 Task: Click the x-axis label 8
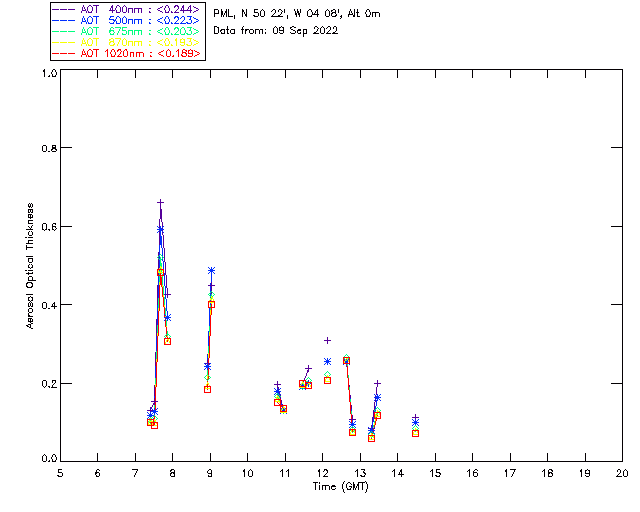(173, 473)
